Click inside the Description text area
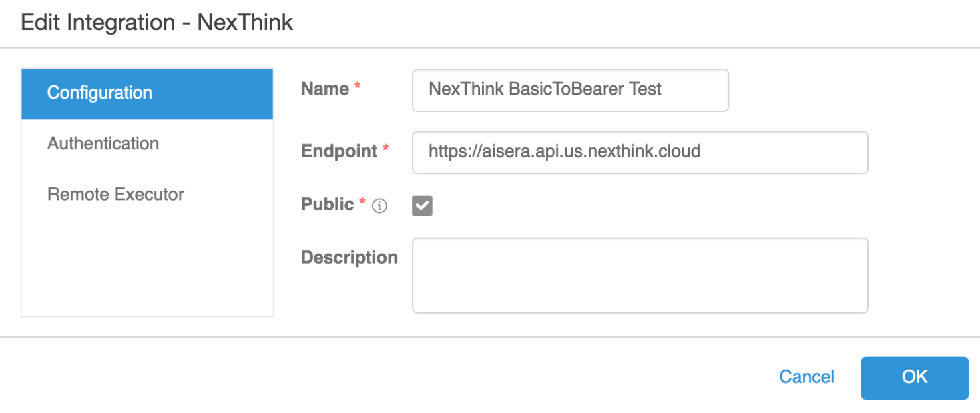 639,275
